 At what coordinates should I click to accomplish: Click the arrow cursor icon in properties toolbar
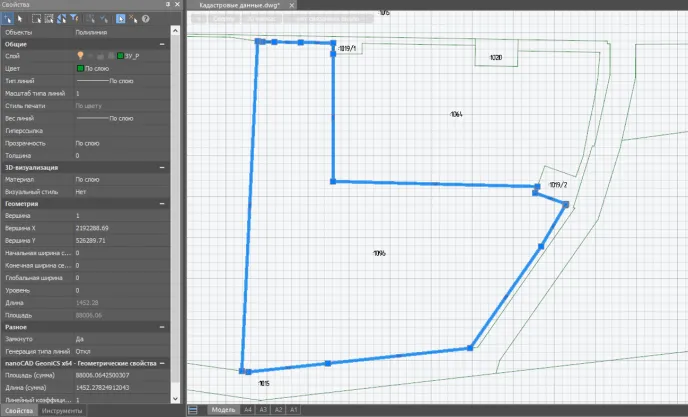point(20,18)
